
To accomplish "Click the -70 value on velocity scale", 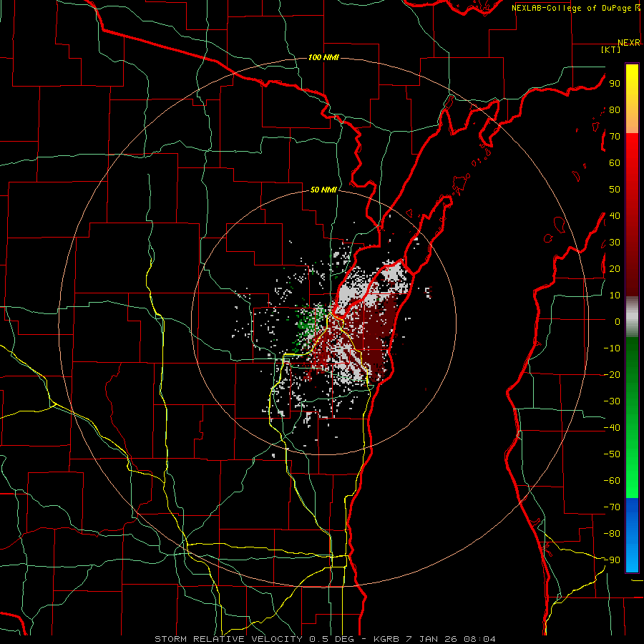I will click(x=612, y=507).
